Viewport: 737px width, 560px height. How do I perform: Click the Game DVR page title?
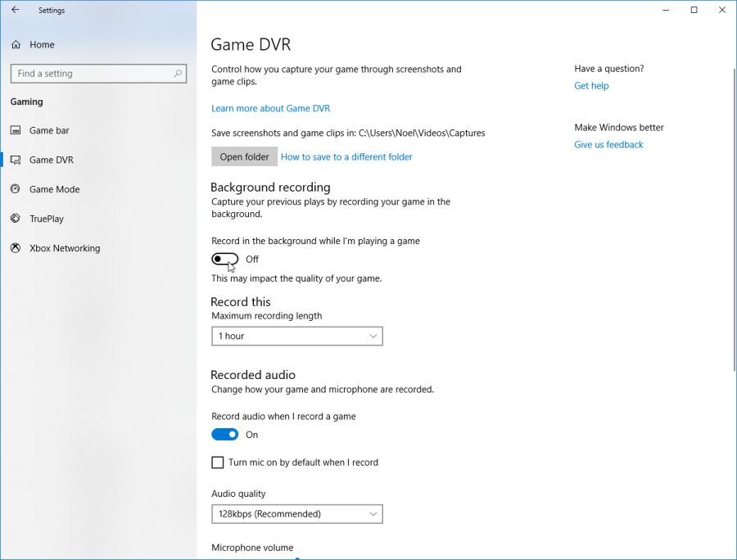[251, 45]
